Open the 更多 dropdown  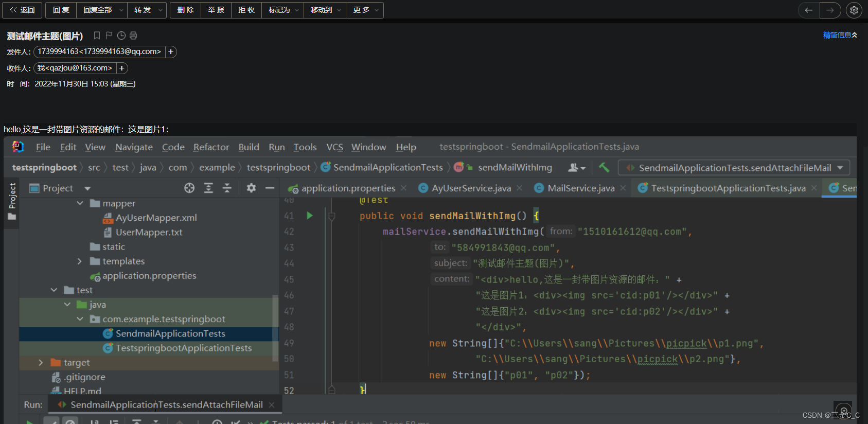(x=365, y=10)
